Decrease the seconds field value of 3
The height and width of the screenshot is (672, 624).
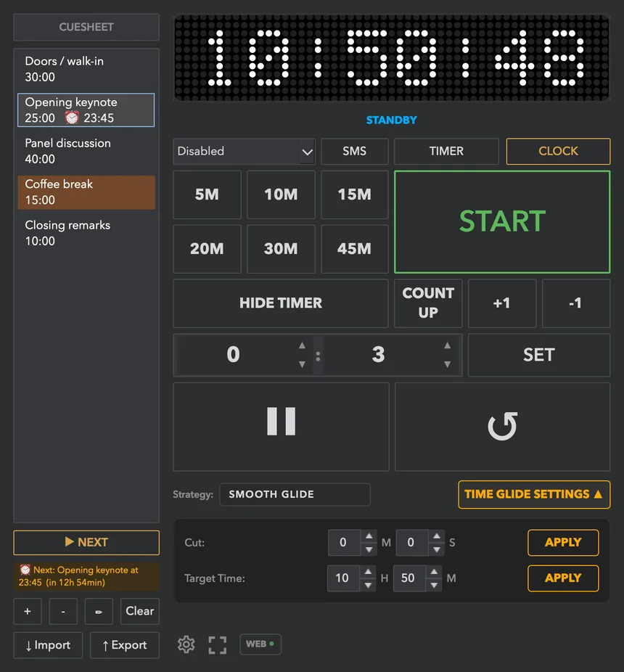(x=448, y=364)
